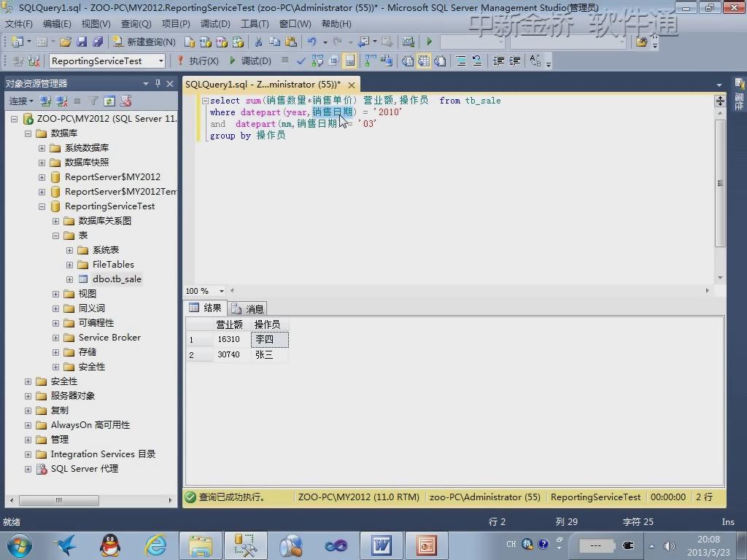Toggle auto-hide pin on Object Explorer
Image resolution: width=747 pixels, height=560 pixels.
158,84
